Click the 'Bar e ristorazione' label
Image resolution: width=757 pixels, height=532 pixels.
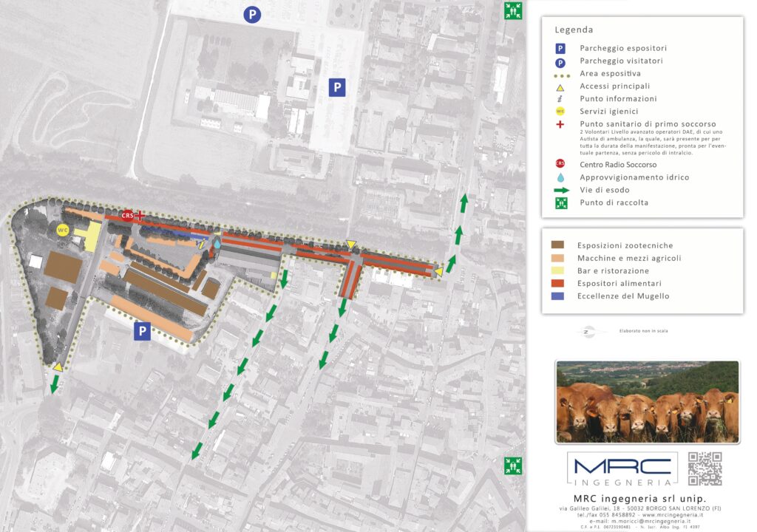tap(613, 271)
